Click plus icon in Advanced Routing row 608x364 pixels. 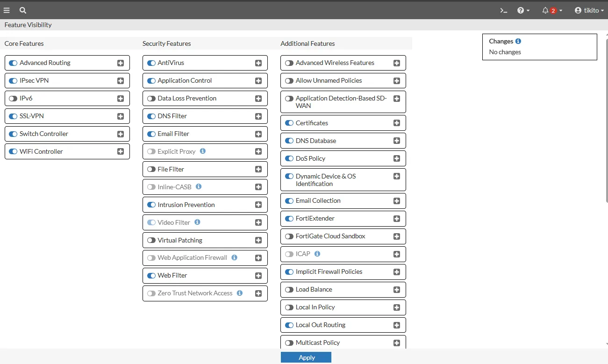(x=121, y=63)
